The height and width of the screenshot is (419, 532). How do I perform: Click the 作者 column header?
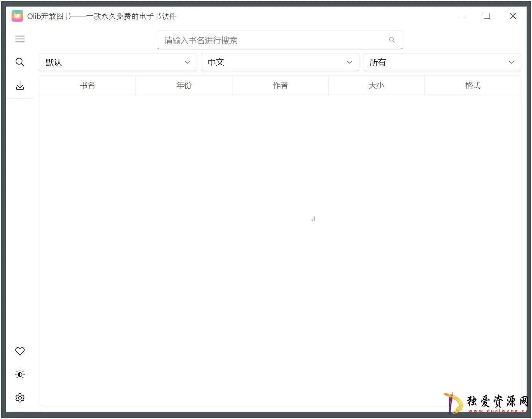click(280, 85)
